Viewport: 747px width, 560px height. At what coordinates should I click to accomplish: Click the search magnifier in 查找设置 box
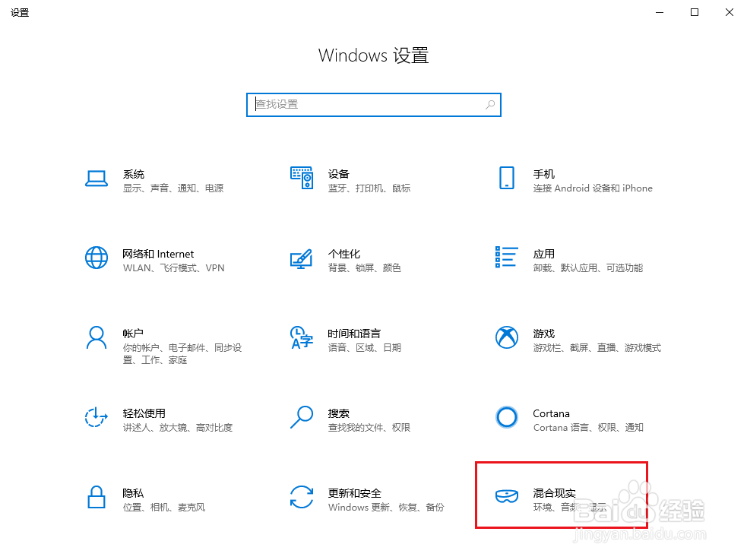490,105
